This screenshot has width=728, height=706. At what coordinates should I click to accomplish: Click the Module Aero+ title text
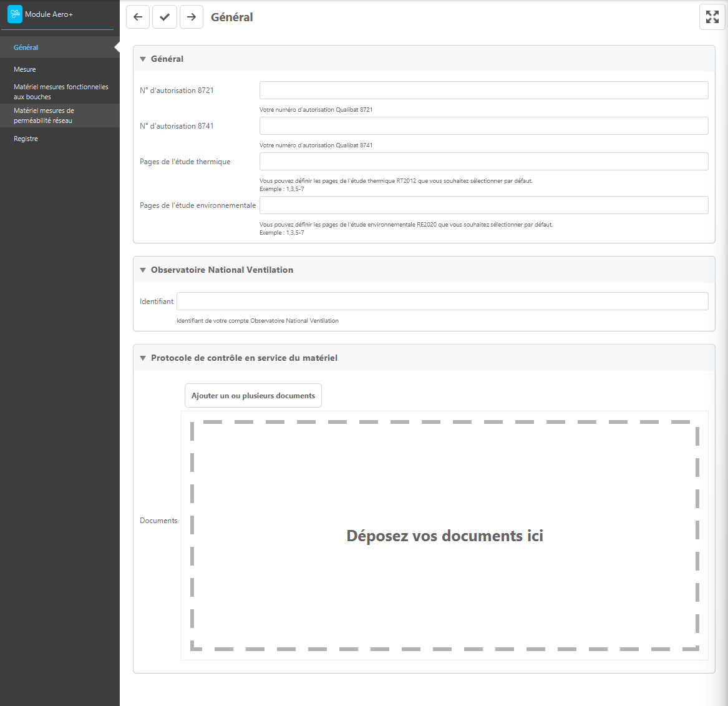49,14
